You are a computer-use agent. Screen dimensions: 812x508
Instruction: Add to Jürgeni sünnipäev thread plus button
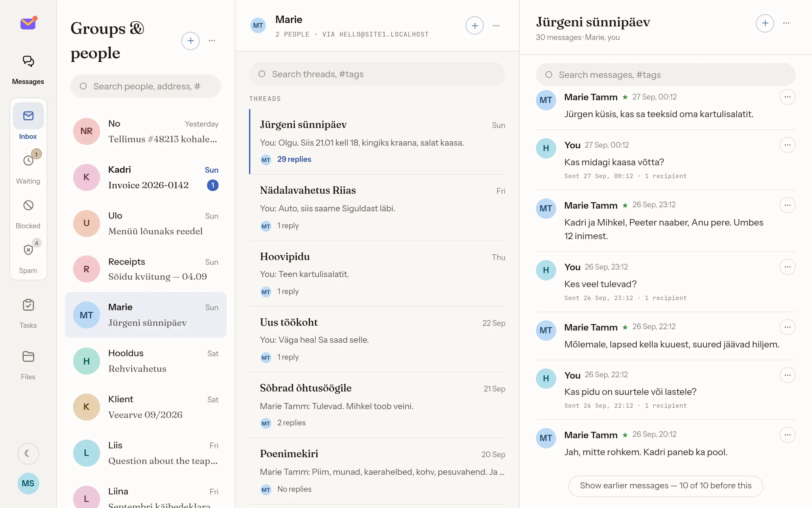pos(765,23)
